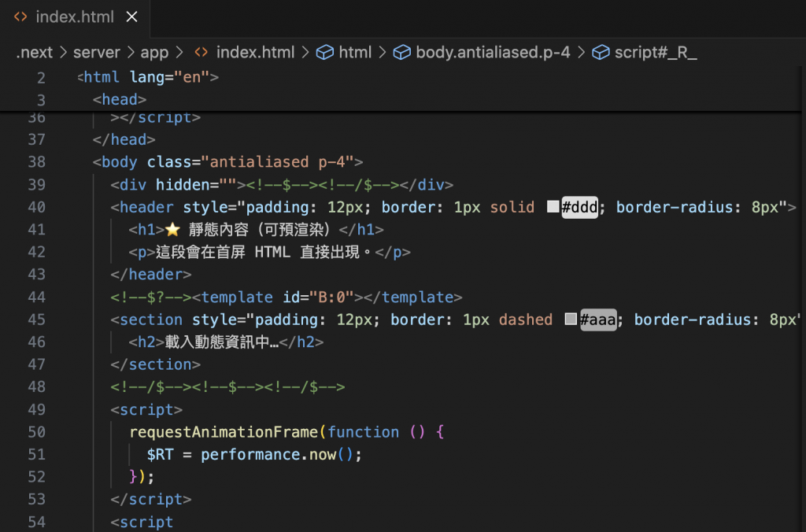Click the cube icon beside script#_R_

(x=601, y=52)
